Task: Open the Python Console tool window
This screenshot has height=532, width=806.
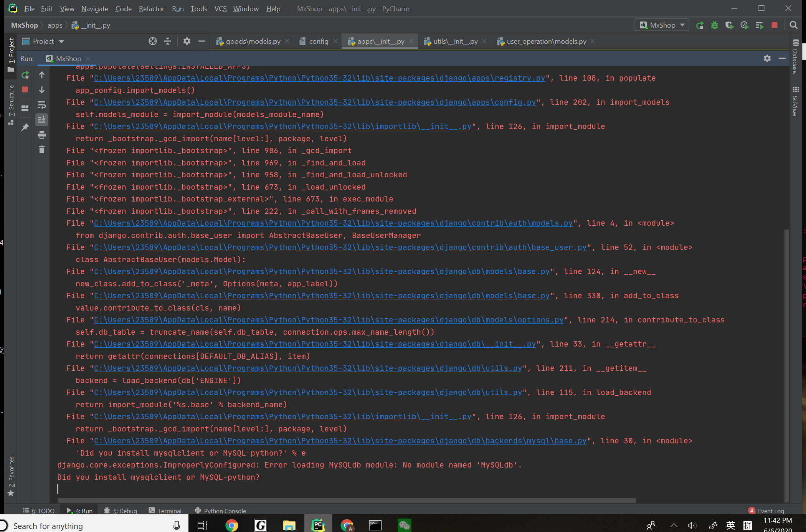Action: point(220,511)
